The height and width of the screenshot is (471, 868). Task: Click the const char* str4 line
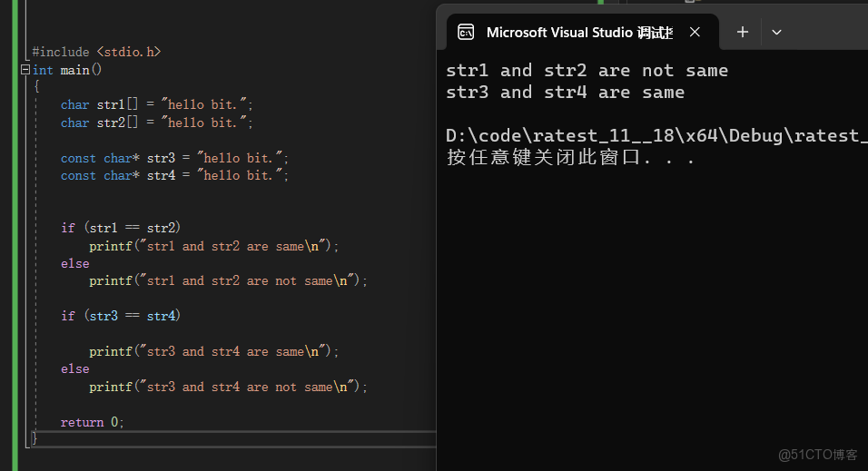(174, 175)
